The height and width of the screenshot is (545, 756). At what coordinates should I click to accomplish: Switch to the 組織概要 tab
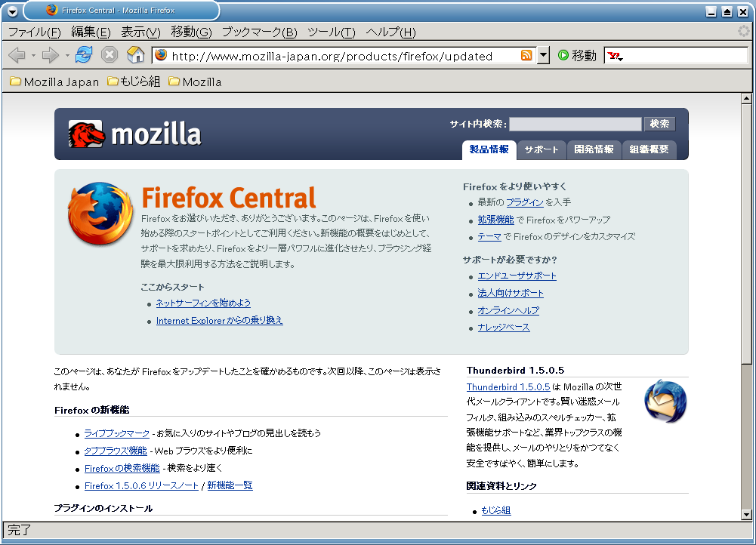click(649, 150)
